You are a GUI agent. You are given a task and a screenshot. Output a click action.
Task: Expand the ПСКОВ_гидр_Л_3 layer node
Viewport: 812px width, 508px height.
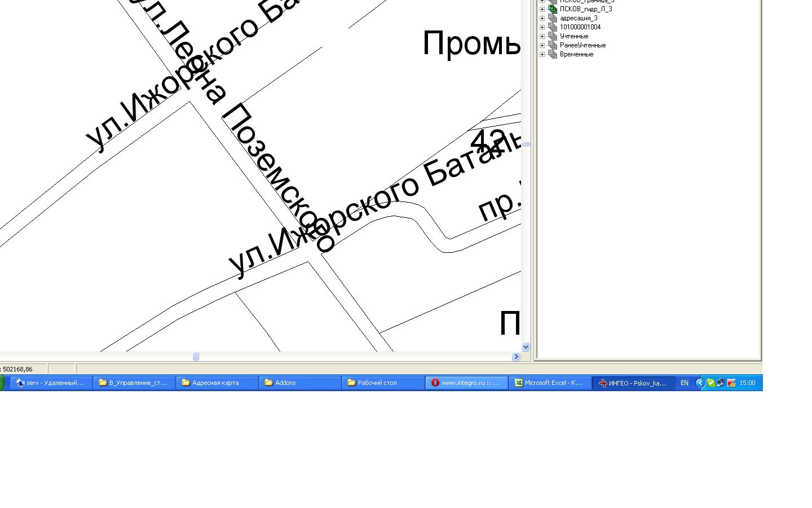pos(542,9)
